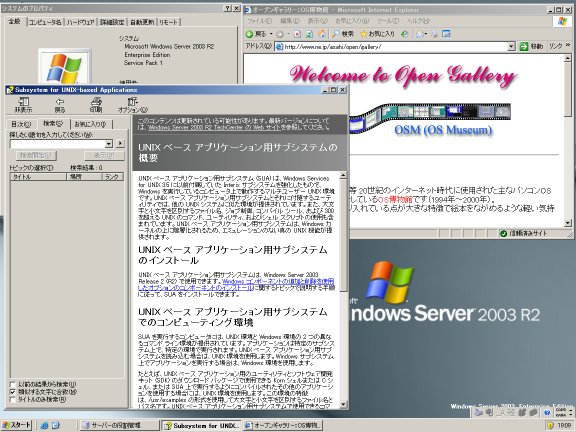576x432 pixels.
Task: Click the printer icon in Internet Explorer toolbar
Action: click(x=435, y=34)
